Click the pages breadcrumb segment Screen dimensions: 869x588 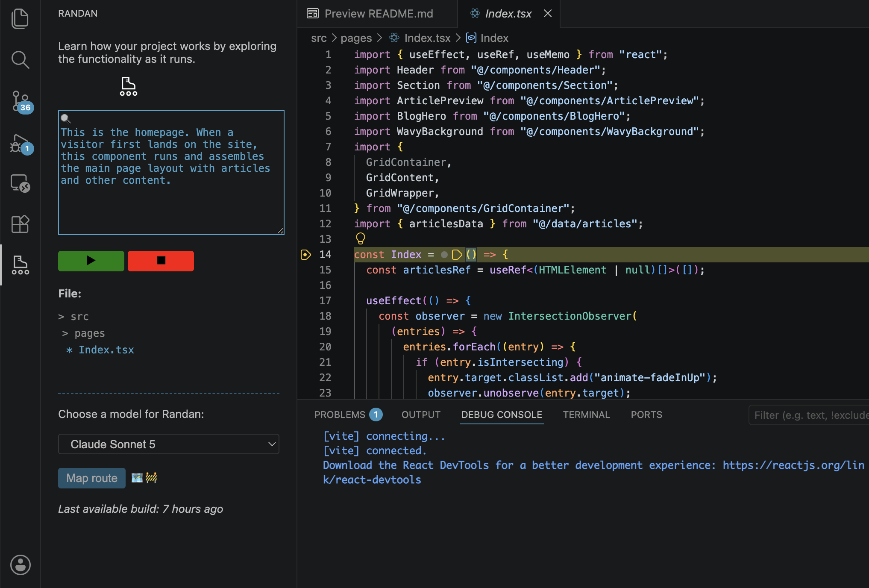pos(356,38)
